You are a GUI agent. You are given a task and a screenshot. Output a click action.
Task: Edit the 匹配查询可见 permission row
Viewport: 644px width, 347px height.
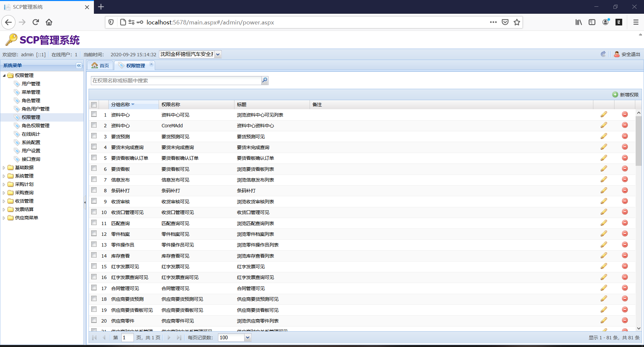click(x=604, y=223)
